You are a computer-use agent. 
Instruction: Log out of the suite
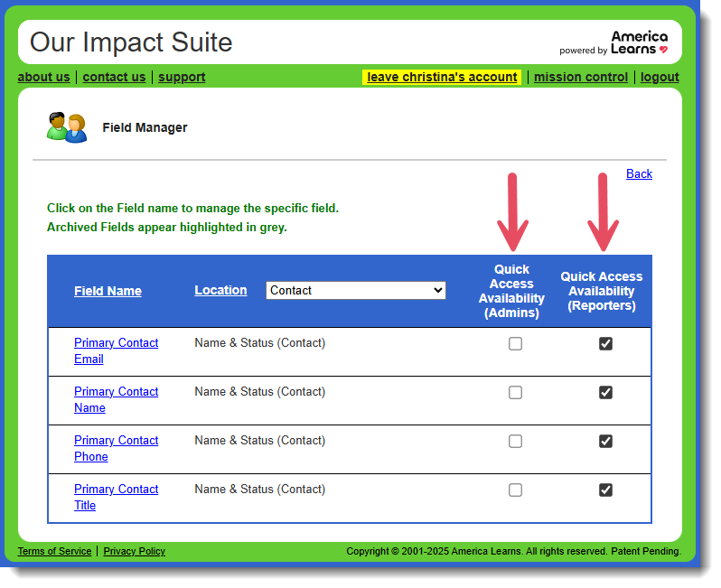click(660, 77)
